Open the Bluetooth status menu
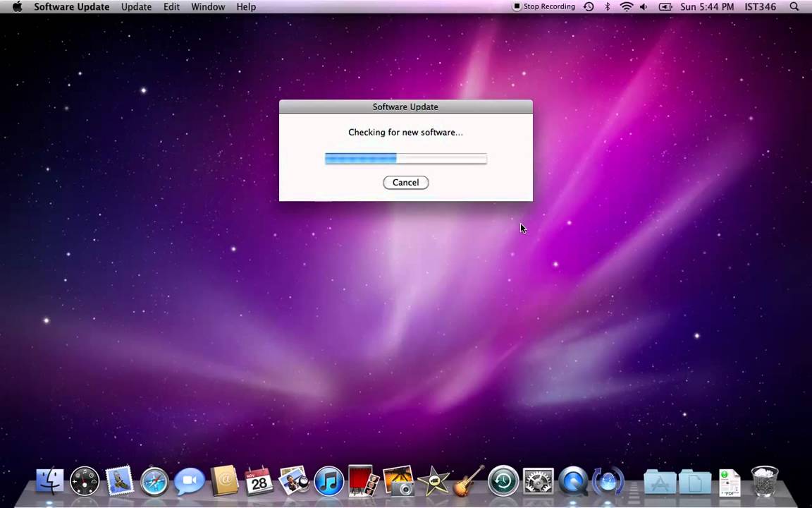This screenshot has width=812, height=508. pyautogui.click(x=608, y=7)
